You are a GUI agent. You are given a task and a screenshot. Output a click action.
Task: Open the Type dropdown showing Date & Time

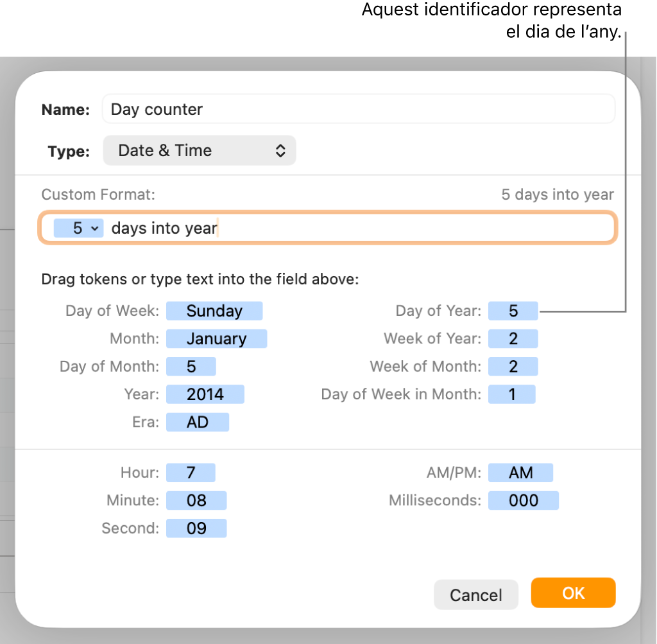tap(199, 150)
